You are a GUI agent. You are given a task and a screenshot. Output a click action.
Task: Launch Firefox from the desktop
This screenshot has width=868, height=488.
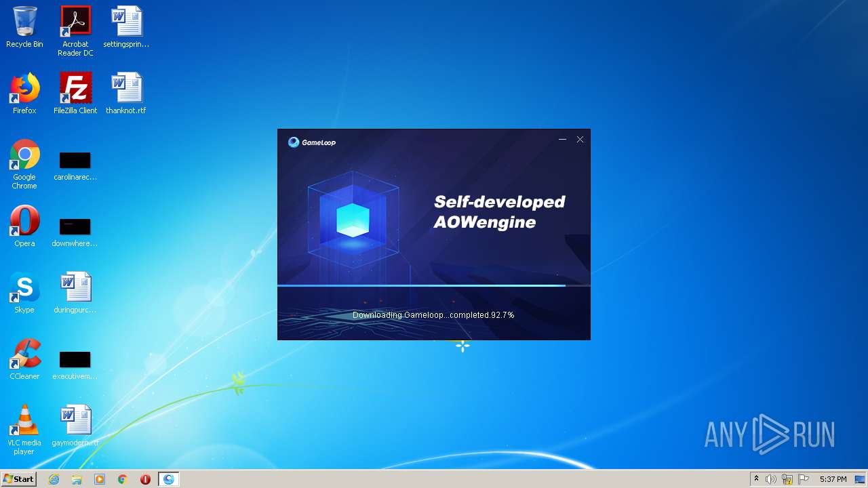point(24,94)
